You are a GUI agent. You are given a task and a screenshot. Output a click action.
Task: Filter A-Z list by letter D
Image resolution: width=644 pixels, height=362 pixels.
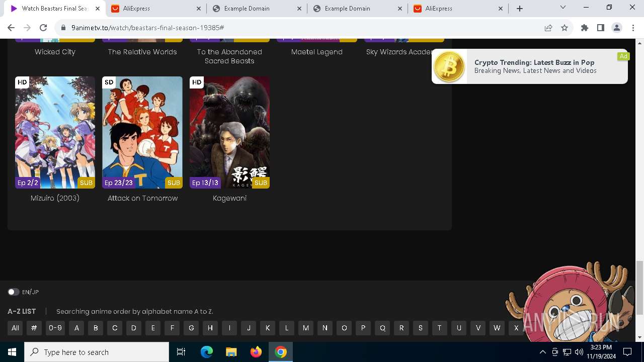[134, 328]
